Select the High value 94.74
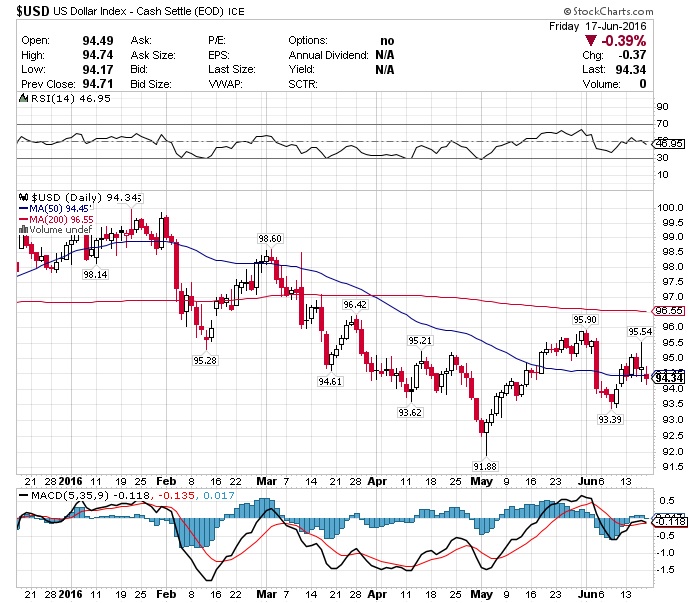The image size is (700, 603). [98, 55]
